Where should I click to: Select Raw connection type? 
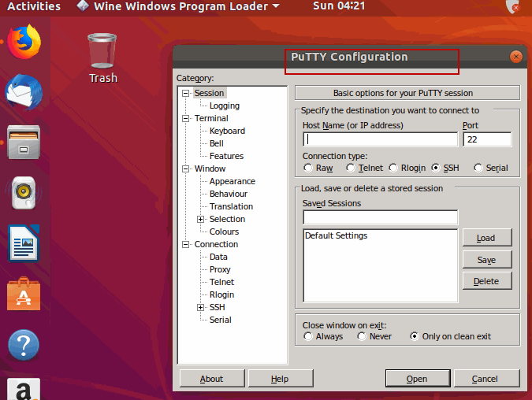pos(308,168)
